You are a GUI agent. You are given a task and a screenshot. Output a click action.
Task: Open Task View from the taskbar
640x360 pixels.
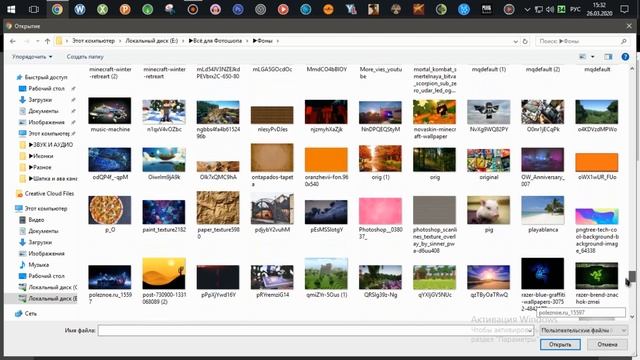34,9
